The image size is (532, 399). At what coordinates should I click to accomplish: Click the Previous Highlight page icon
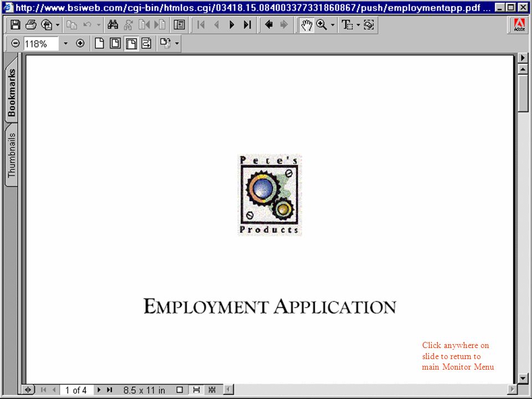(144, 25)
